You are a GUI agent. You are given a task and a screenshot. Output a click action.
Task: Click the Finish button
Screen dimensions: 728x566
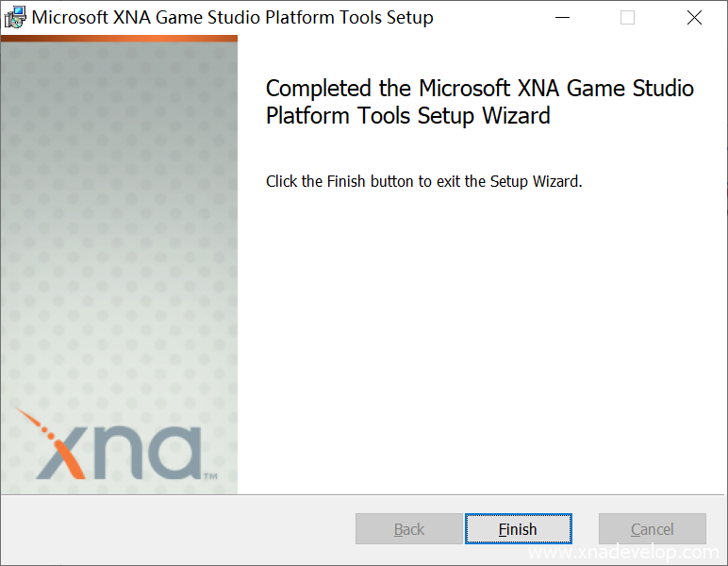point(518,529)
